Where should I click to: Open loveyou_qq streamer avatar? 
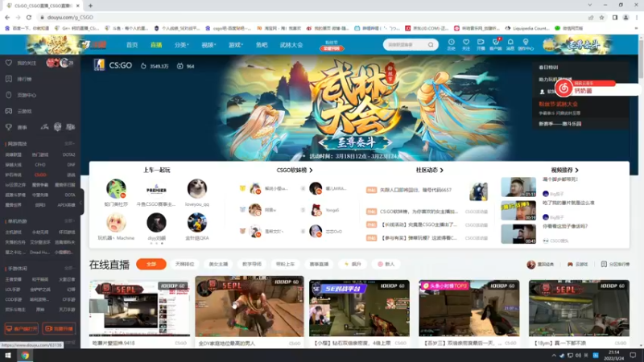[197, 189]
